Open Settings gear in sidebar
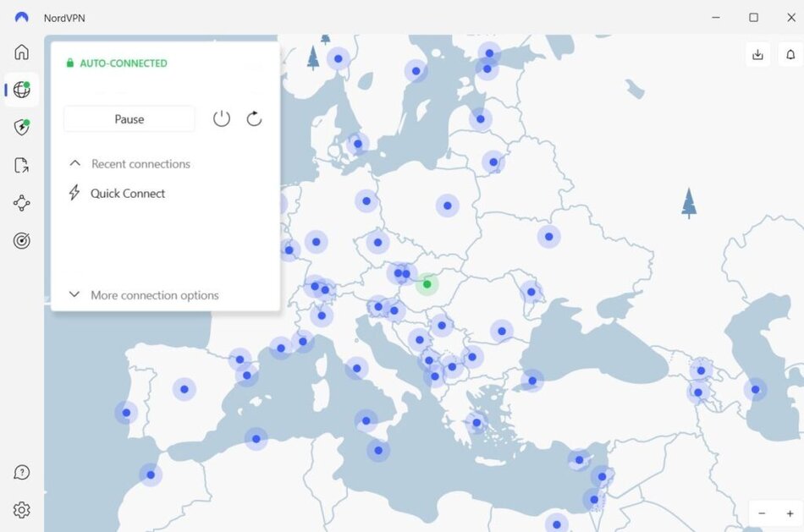804x532 pixels. [21, 510]
